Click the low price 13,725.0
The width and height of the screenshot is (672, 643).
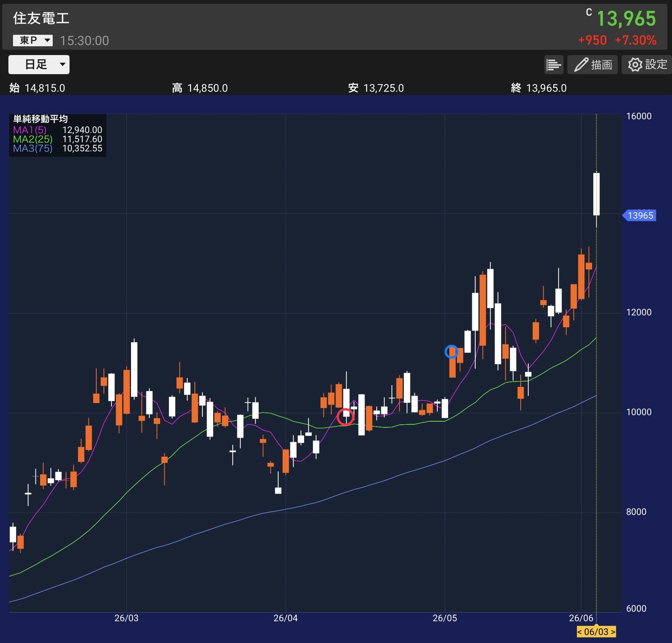coord(384,88)
